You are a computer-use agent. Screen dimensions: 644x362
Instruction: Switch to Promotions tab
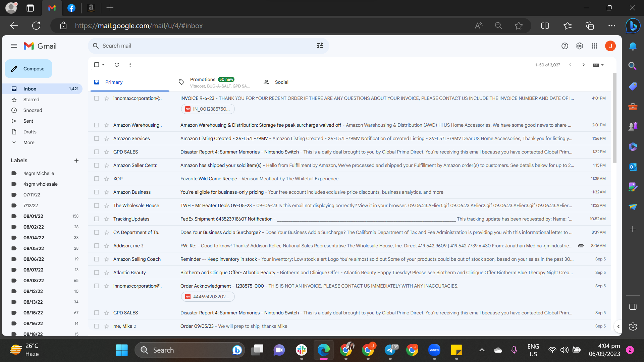215,82
